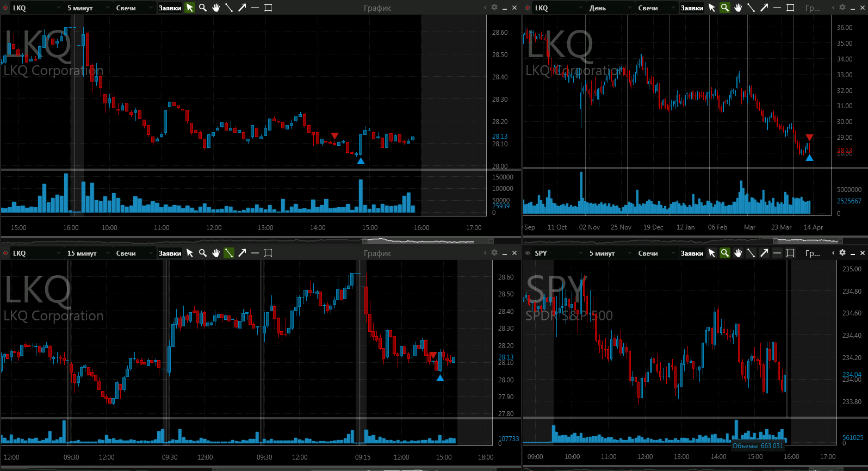This screenshot has height=471, width=868.
Task: Select the arrow drawing tool in the LKQ 5-minute chart
Action: pos(242,8)
